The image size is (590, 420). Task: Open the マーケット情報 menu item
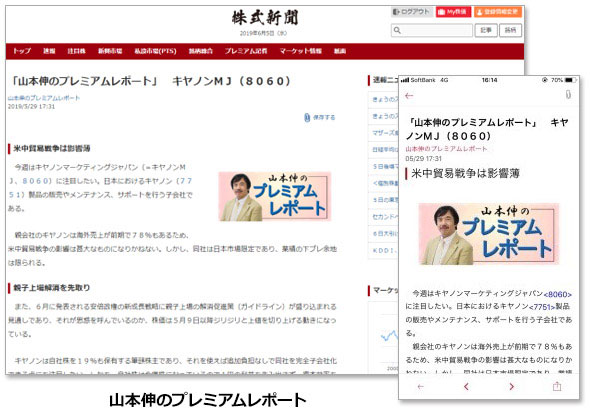pos(300,51)
